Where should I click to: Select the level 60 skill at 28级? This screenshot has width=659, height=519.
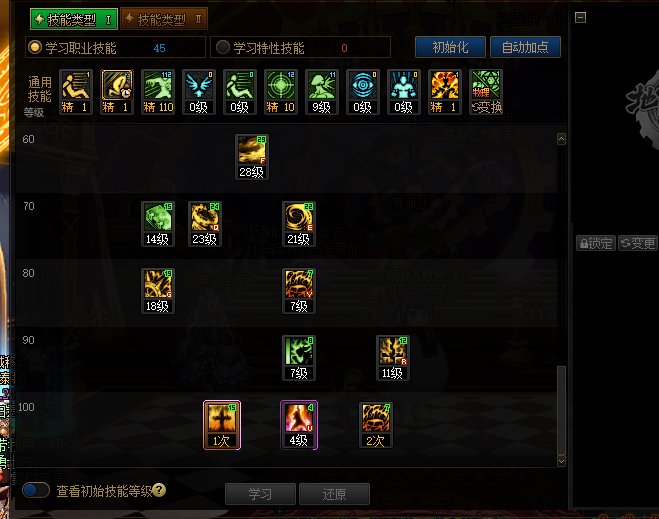[251, 157]
